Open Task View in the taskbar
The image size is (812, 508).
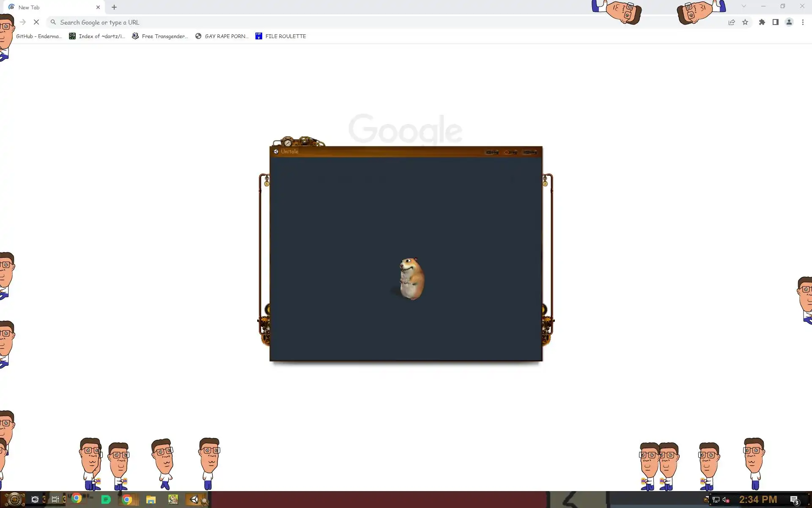(x=55, y=500)
